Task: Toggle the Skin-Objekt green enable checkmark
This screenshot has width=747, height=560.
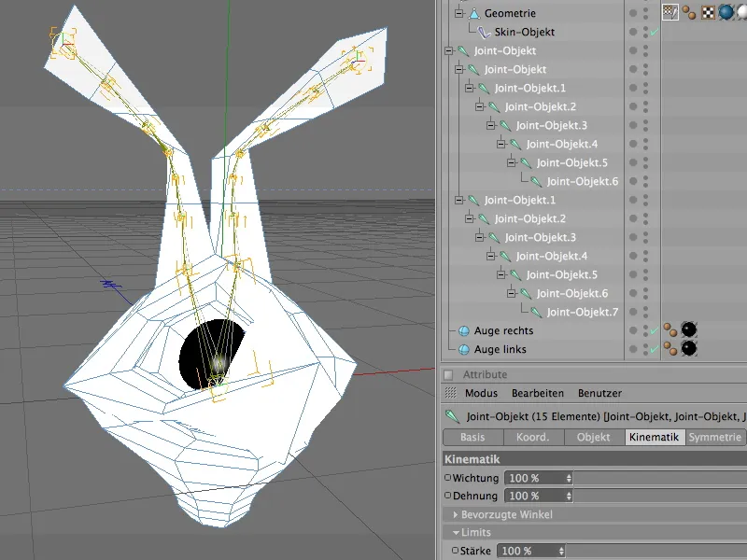Action: tap(655, 32)
